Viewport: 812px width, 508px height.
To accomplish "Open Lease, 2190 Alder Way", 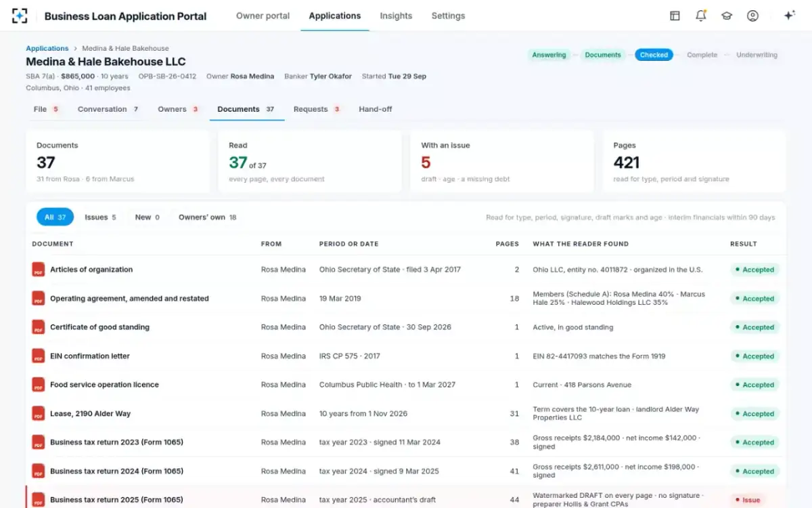I will (x=90, y=413).
